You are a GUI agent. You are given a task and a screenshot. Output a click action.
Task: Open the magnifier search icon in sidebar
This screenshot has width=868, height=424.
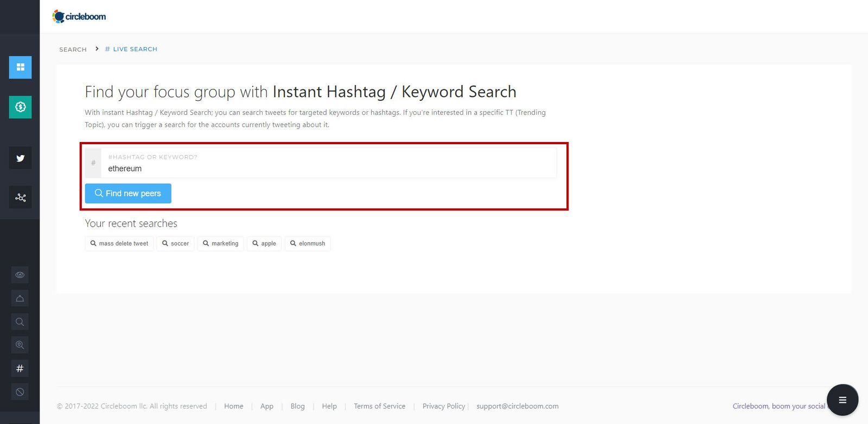20,322
